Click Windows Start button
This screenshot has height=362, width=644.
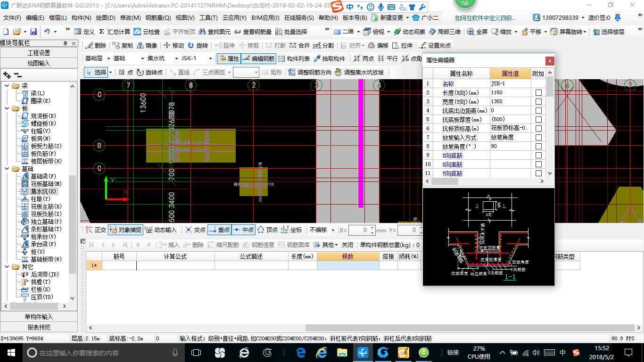tap(11, 353)
